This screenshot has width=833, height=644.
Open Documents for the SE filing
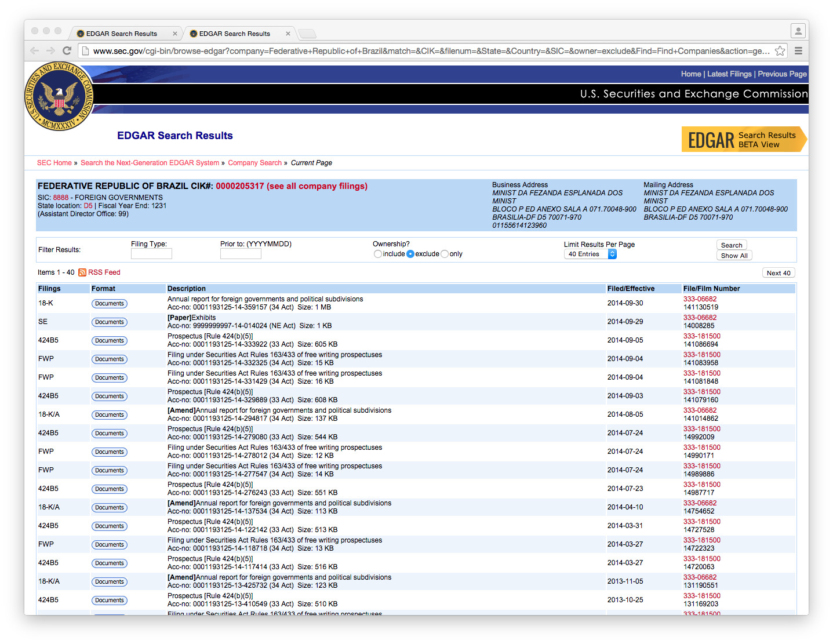[110, 322]
